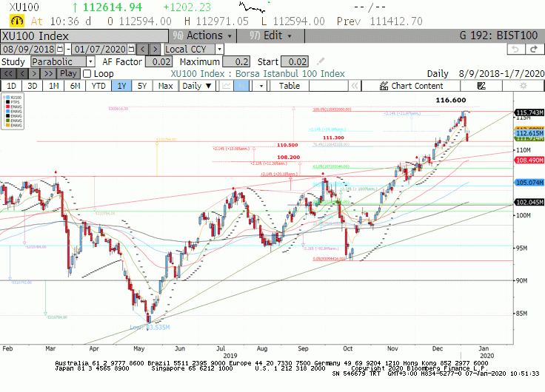Click the yellow gauge icon beside At
The image size is (545, 392).
click(x=17, y=21)
